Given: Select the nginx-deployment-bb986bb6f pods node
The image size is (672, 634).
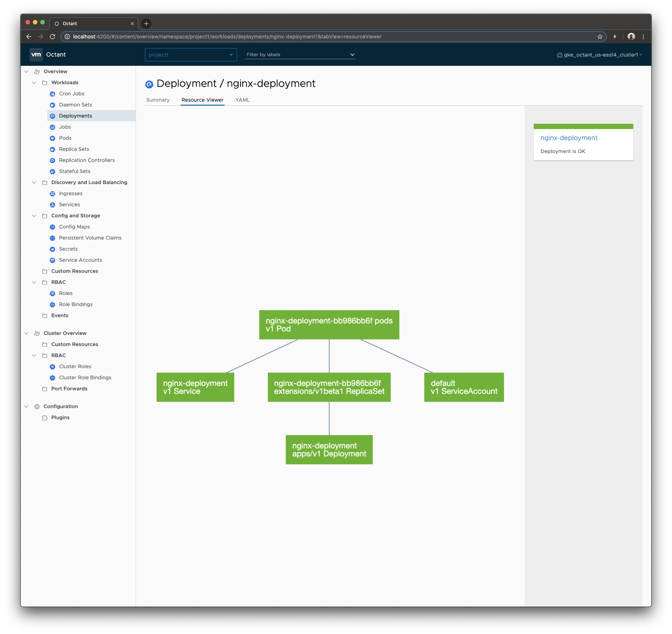Looking at the screenshot, I should (x=329, y=325).
